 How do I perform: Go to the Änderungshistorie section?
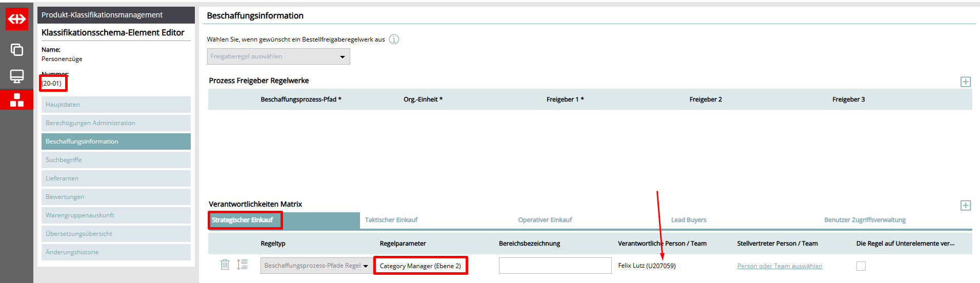pyautogui.click(x=116, y=252)
